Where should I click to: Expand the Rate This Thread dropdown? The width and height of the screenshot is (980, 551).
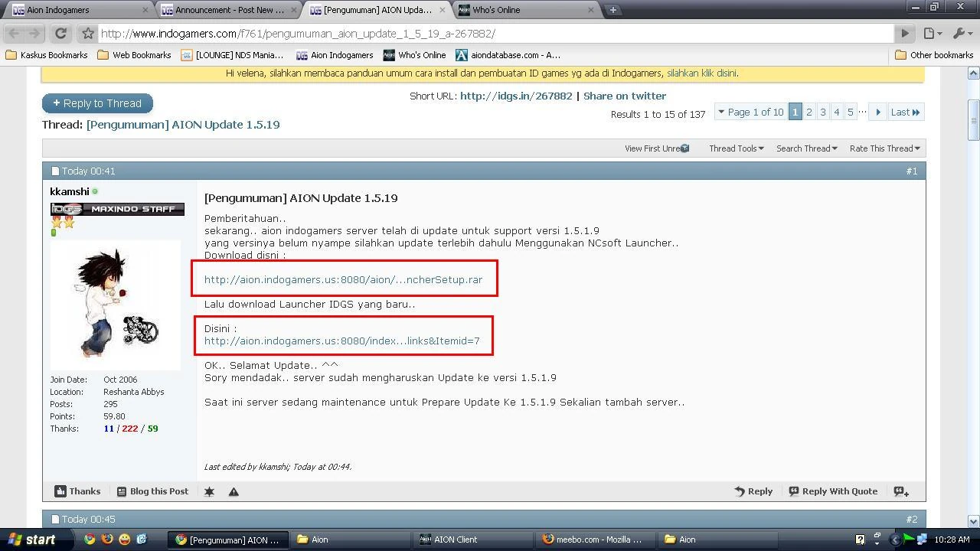884,148
